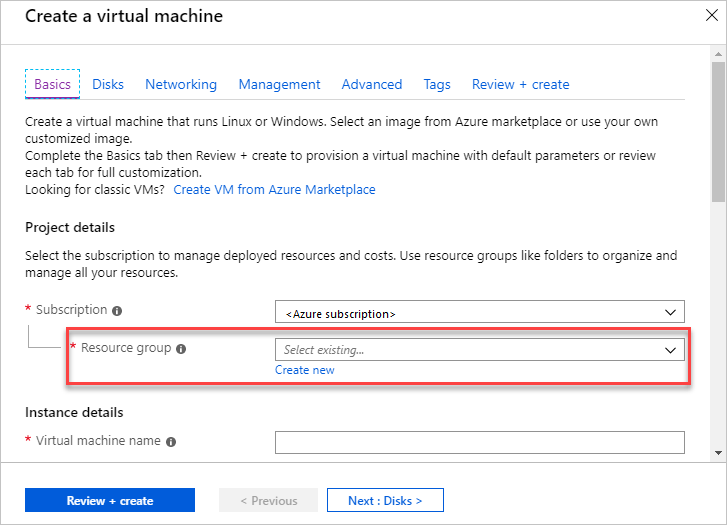The height and width of the screenshot is (525, 727).
Task: Jump to Review + create tab
Action: coord(520,85)
